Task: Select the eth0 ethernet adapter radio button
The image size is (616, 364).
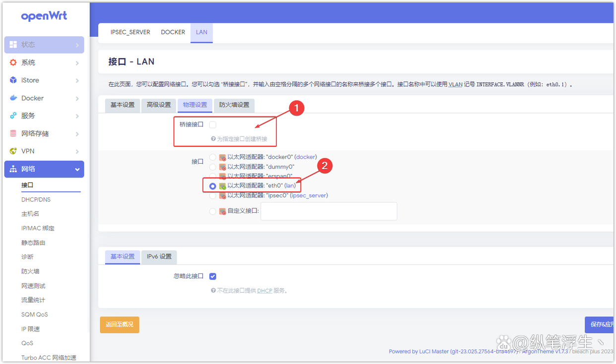Action: click(x=213, y=185)
